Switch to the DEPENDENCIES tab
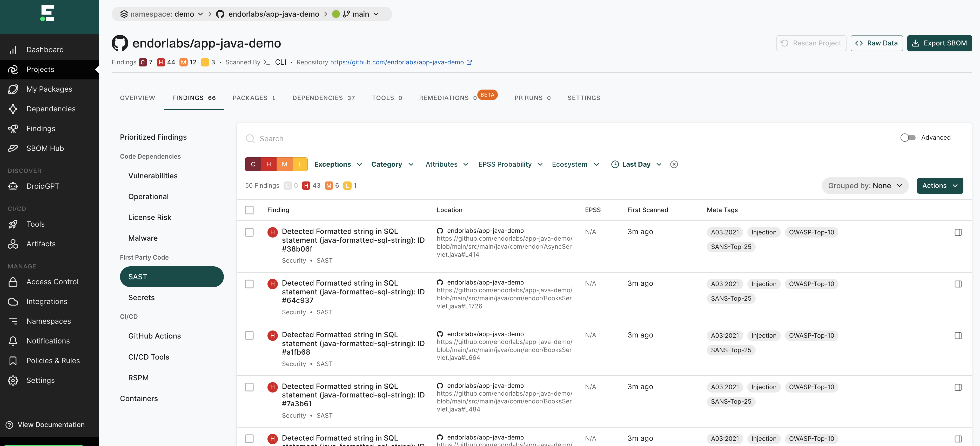980x446 pixels. pos(323,98)
